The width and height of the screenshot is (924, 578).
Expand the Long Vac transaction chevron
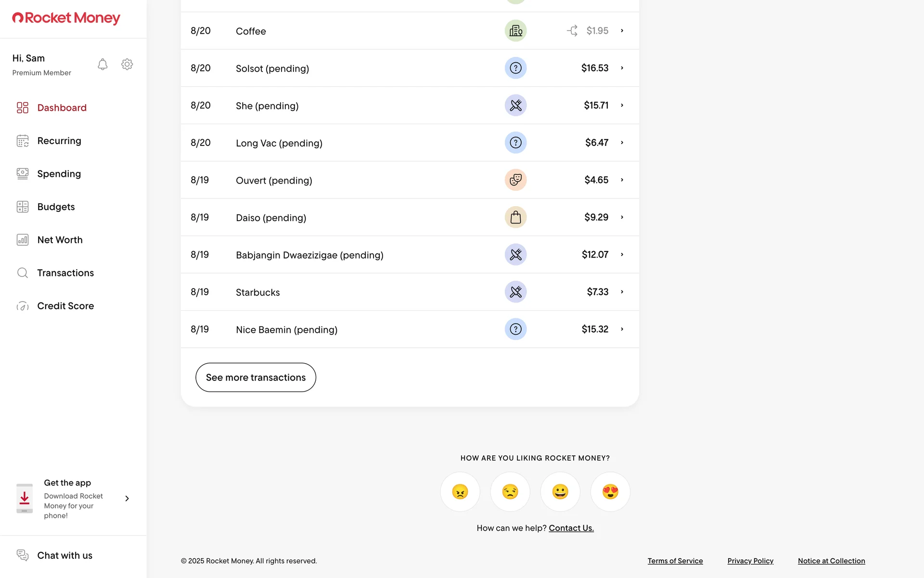[622, 143]
